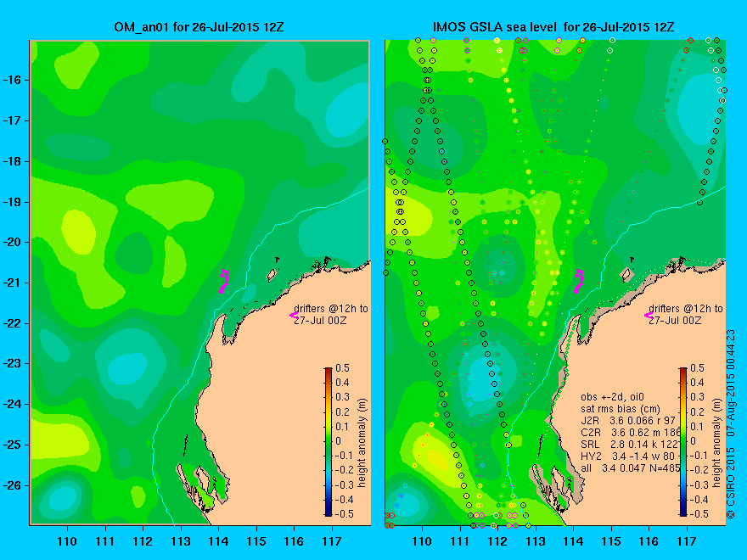Viewport: 747px width, 560px height.
Task: Click the left "height anomaly (m)" color bar label
Action: pos(362,443)
